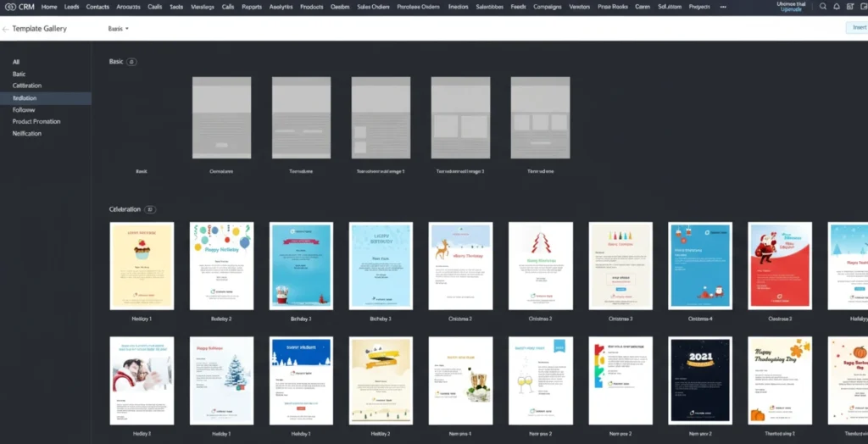Choose the beige template with yellow ribbon banner

tap(381, 380)
